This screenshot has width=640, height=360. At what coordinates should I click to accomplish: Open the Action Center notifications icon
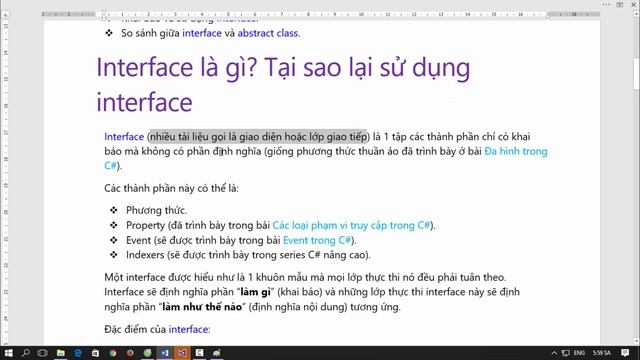[625, 353]
